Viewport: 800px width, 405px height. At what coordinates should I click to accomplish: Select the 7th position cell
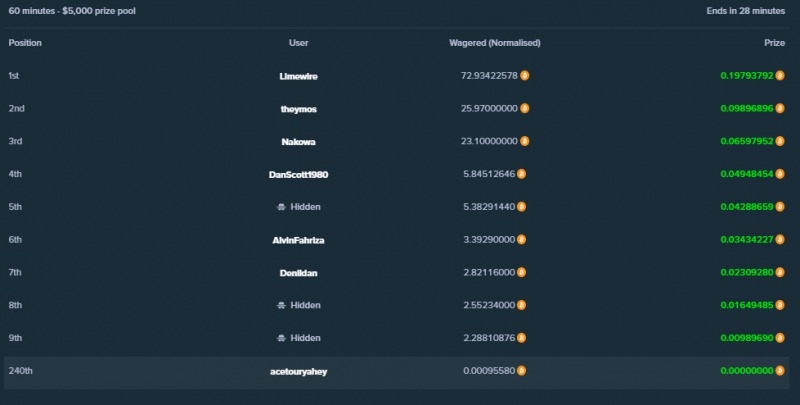15,272
